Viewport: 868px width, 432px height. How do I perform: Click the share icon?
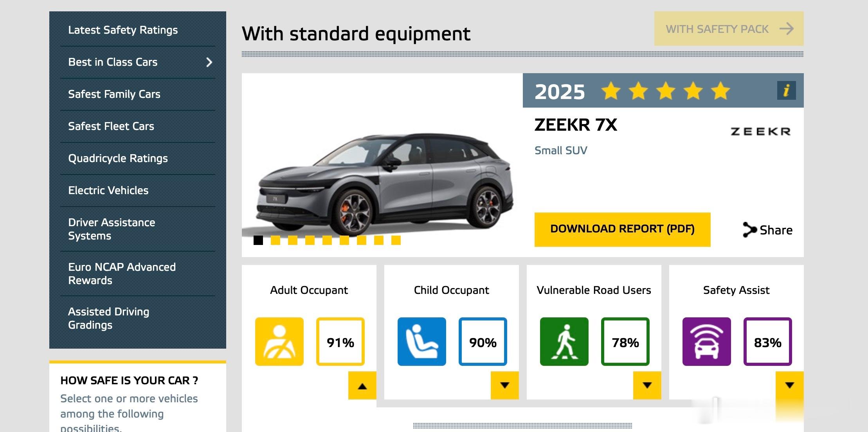(x=749, y=230)
